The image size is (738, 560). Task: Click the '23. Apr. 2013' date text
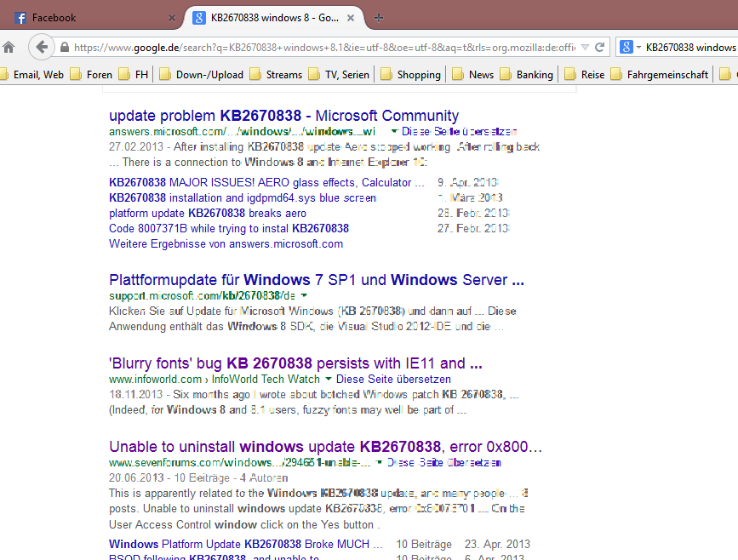[x=497, y=544]
